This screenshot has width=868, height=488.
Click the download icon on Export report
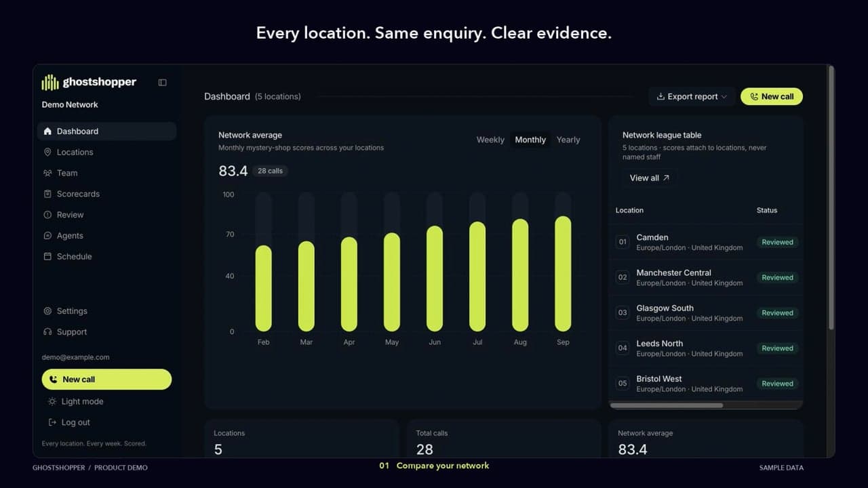[x=660, y=97]
